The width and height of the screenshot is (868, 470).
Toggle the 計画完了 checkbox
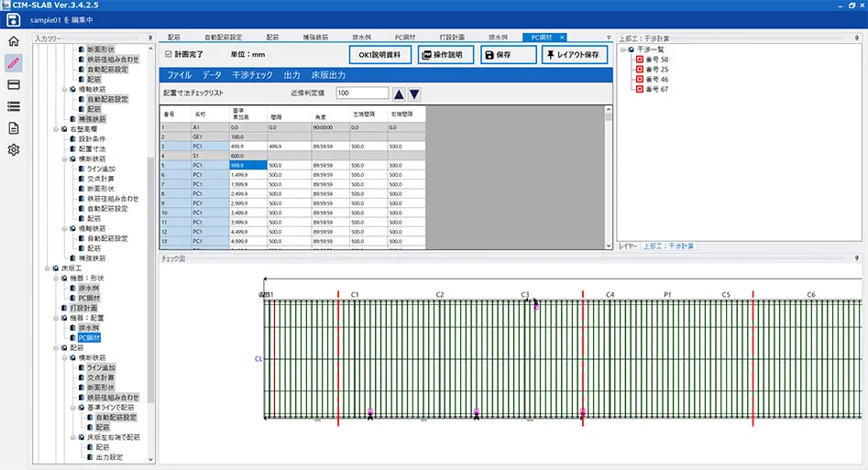[169, 54]
